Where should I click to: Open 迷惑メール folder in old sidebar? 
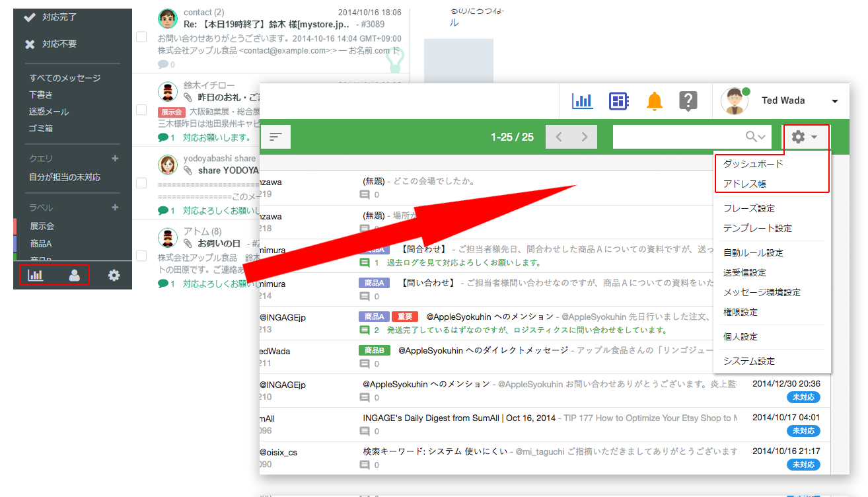pyautogui.click(x=49, y=112)
